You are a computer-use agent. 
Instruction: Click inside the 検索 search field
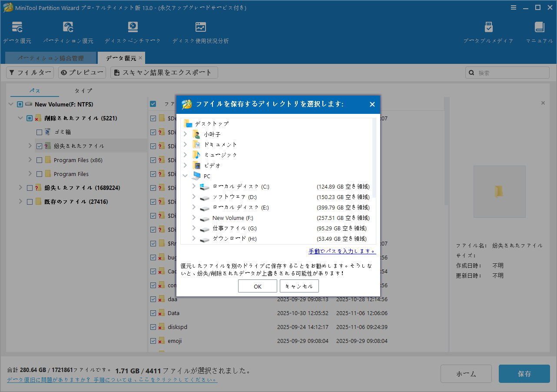point(507,72)
